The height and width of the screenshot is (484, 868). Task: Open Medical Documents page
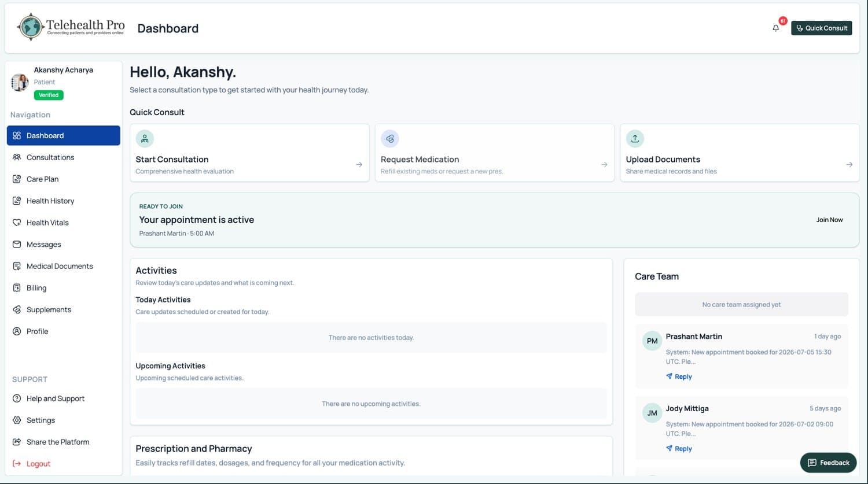pyautogui.click(x=64, y=266)
